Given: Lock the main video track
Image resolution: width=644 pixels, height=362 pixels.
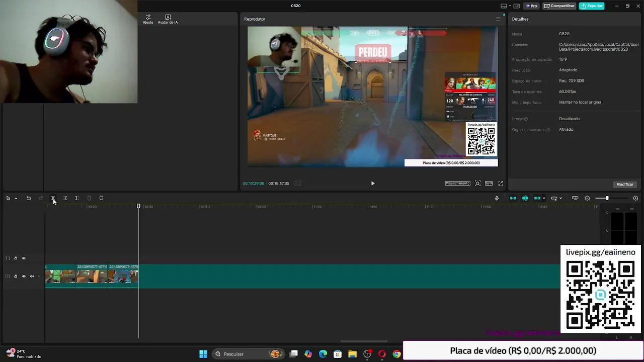Looking at the screenshot, I should pos(16,277).
